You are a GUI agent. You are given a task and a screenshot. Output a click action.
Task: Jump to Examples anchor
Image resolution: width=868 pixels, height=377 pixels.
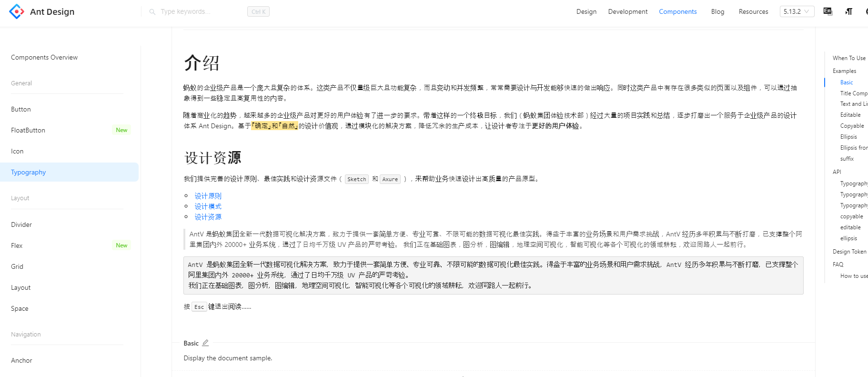(844, 71)
